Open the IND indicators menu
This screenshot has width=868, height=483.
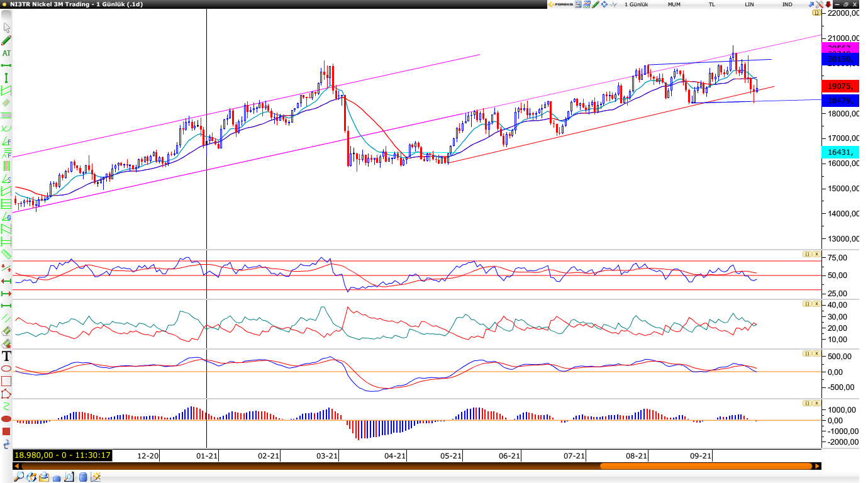787,4
